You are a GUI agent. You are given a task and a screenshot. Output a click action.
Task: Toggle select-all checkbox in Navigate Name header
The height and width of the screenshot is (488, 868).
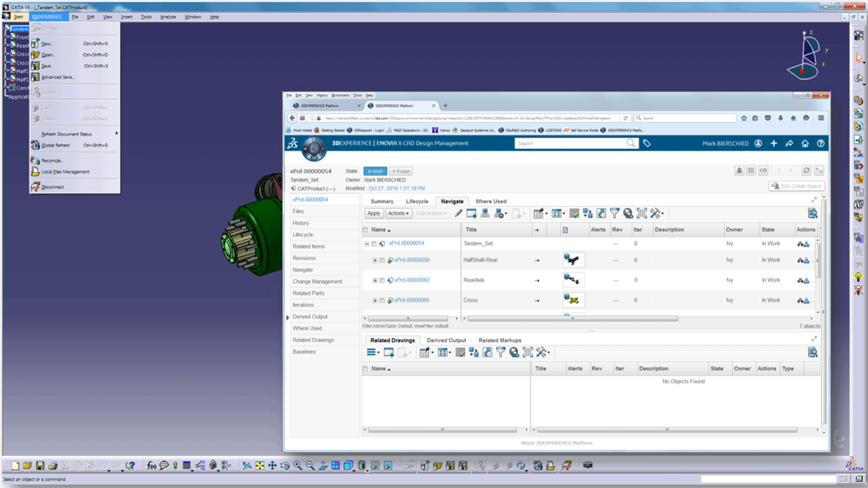pyautogui.click(x=365, y=230)
